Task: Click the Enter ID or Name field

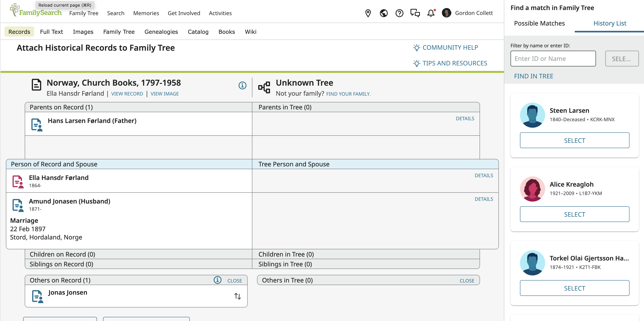Action: click(553, 59)
